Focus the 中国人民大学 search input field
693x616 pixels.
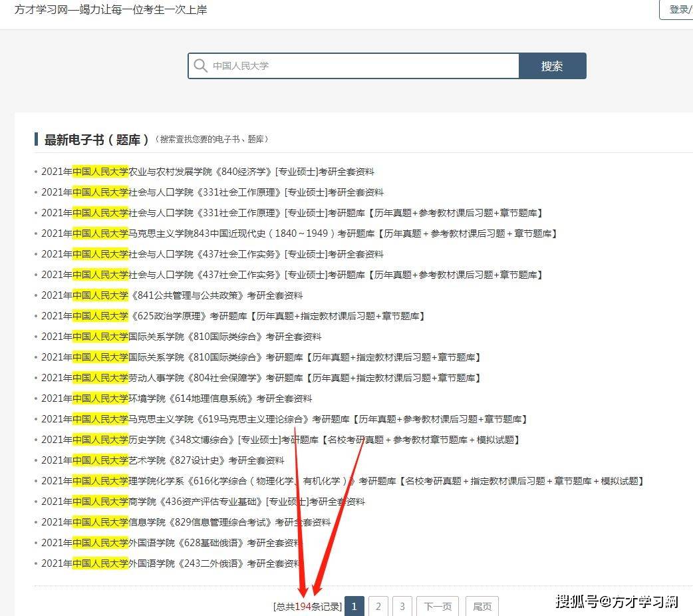pyautogui.click(x=354, y=66)
